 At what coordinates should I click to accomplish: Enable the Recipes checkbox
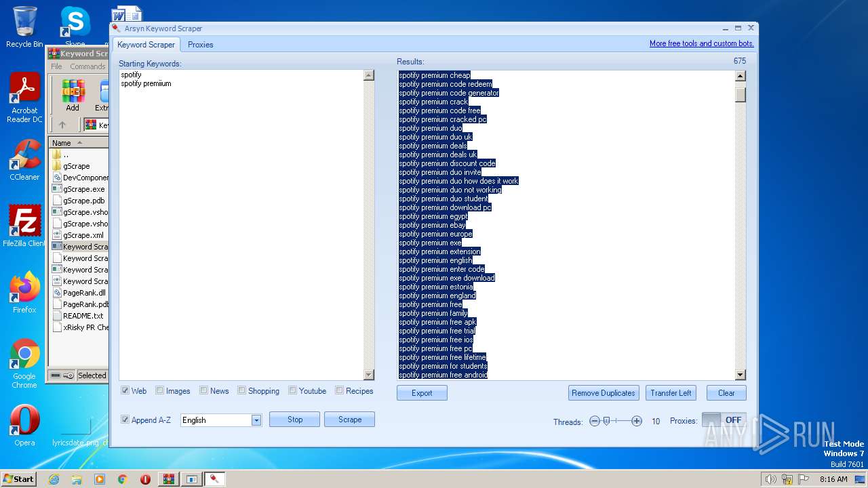pos(339,390)
